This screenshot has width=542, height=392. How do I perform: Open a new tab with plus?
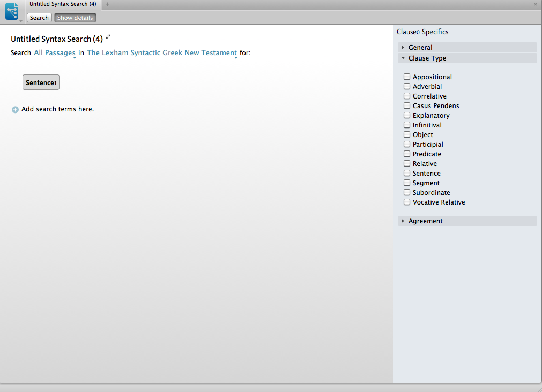[108, 4]
